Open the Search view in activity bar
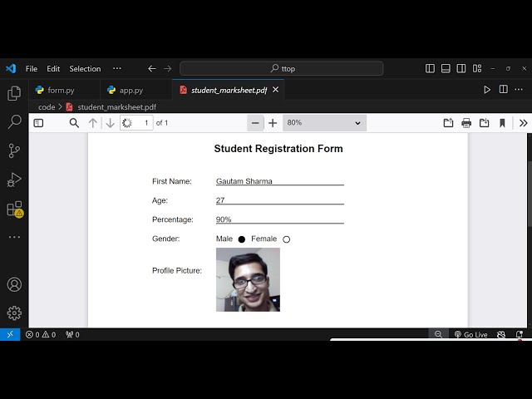Screen dimensions: 532x399 pos(14,122)
